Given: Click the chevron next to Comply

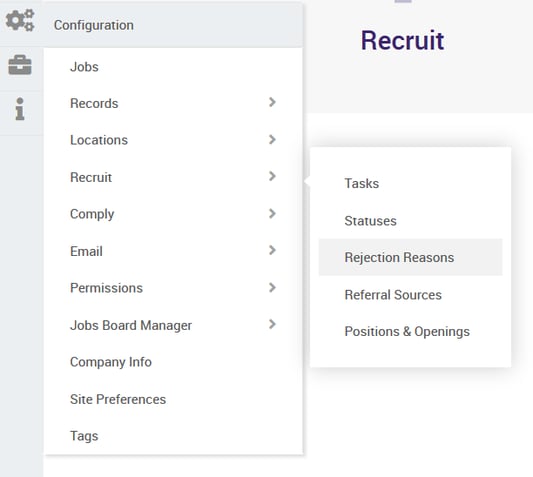Looking at the screenshot, I should pos(272,214).
